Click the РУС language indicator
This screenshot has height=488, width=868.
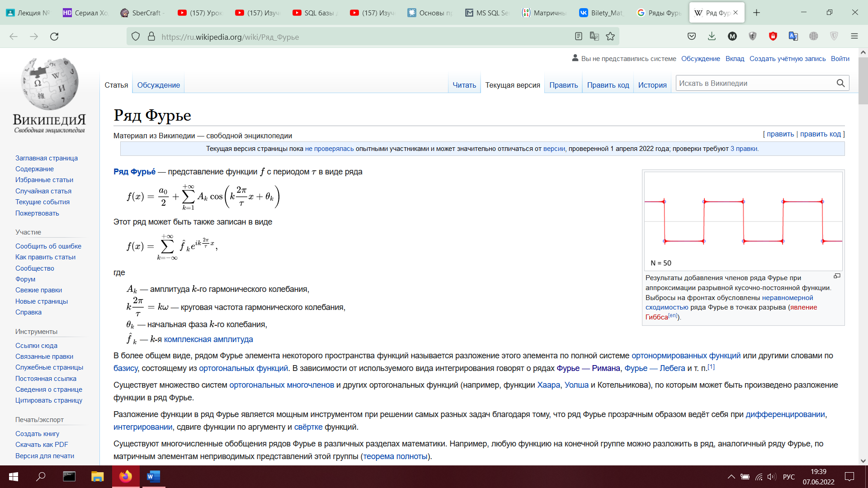[789, 477]
